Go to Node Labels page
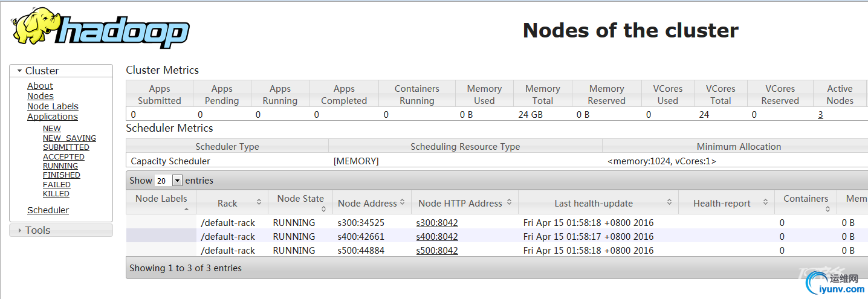Screen dimensions: 868x299 pos(53,106)
